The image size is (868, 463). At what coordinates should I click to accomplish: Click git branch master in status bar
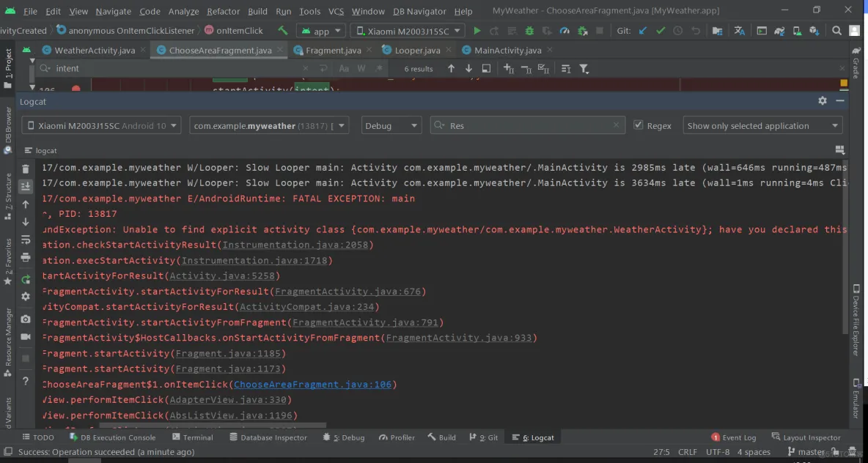coord(806,452)
